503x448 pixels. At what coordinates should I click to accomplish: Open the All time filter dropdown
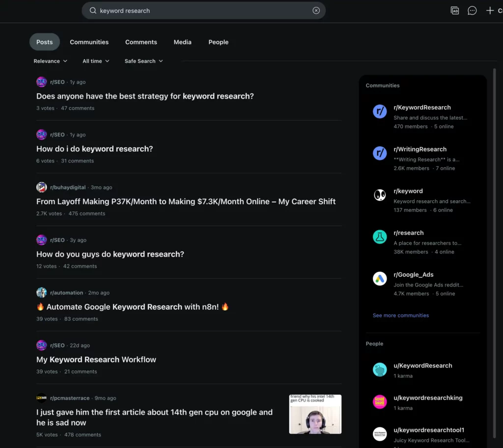point(96,61)
